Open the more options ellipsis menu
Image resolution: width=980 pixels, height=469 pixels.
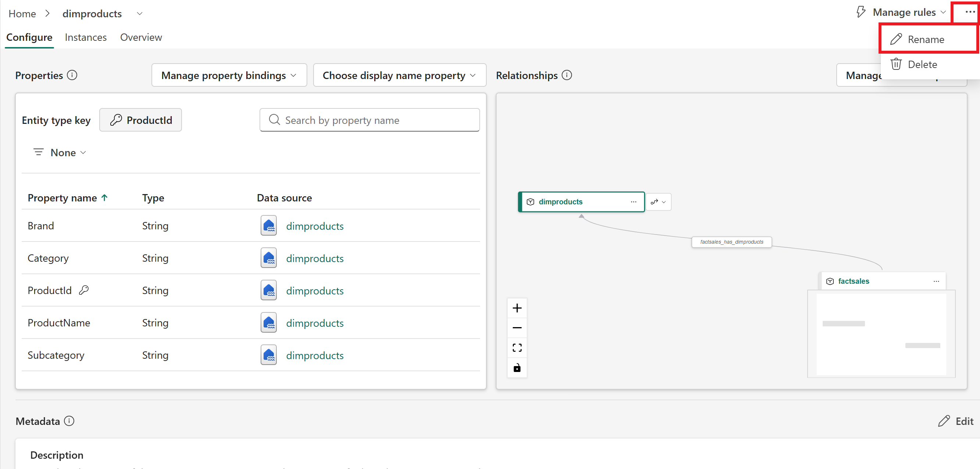point(970,12)
